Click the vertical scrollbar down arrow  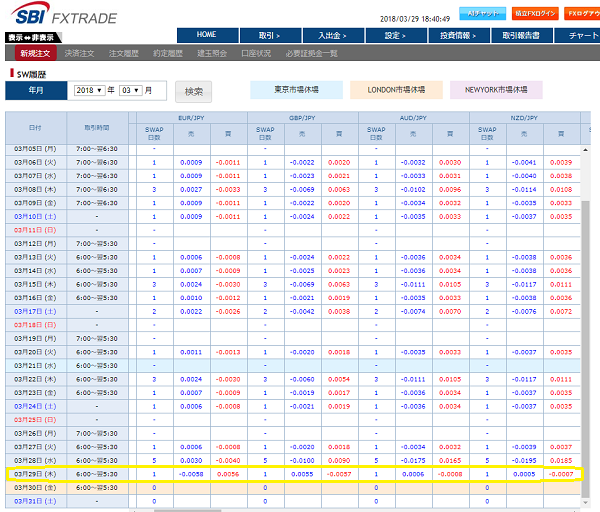585,502
